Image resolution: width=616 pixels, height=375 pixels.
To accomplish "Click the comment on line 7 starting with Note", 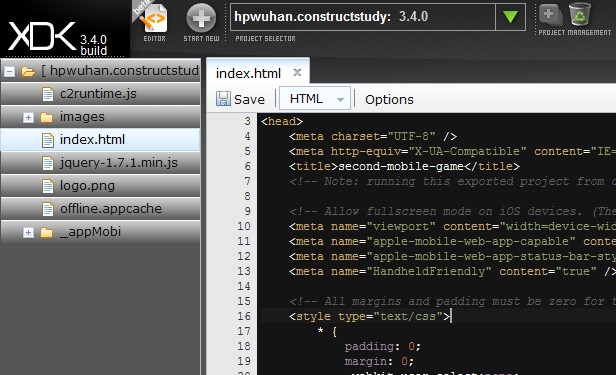I will pyautogui.click(x=453, y=181).
